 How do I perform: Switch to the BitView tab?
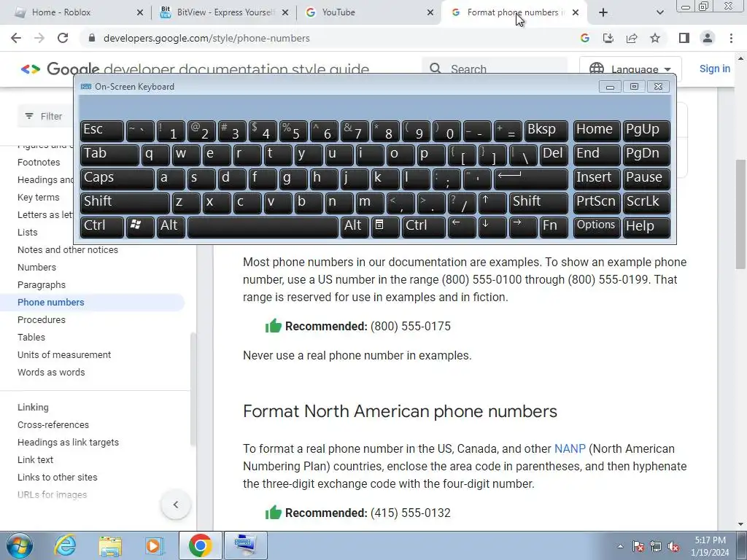pyautogui.click(x=225, y=12)
